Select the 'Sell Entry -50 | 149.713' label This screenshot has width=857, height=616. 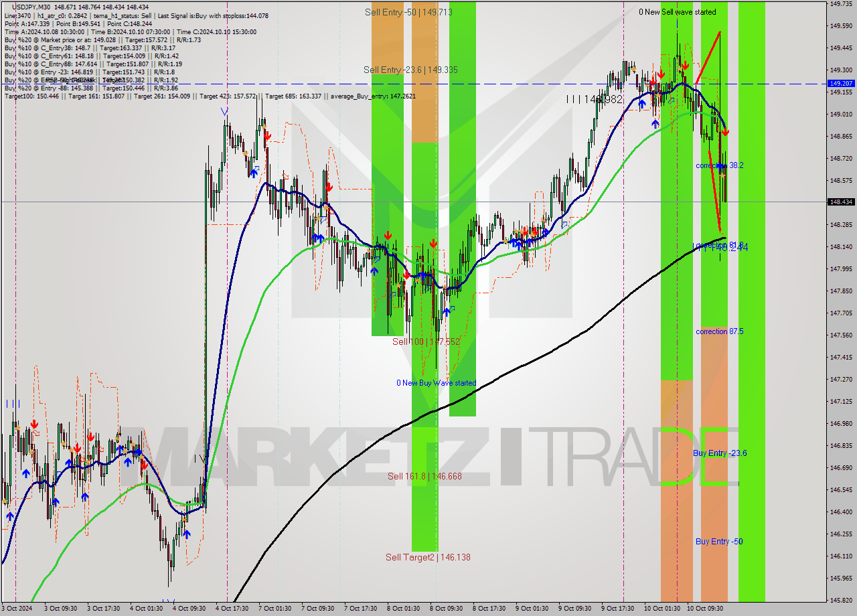408,12
